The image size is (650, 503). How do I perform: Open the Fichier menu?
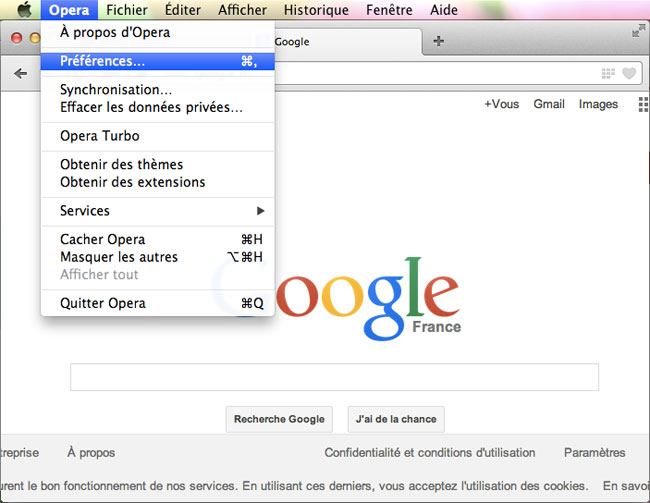click(127, 10)
